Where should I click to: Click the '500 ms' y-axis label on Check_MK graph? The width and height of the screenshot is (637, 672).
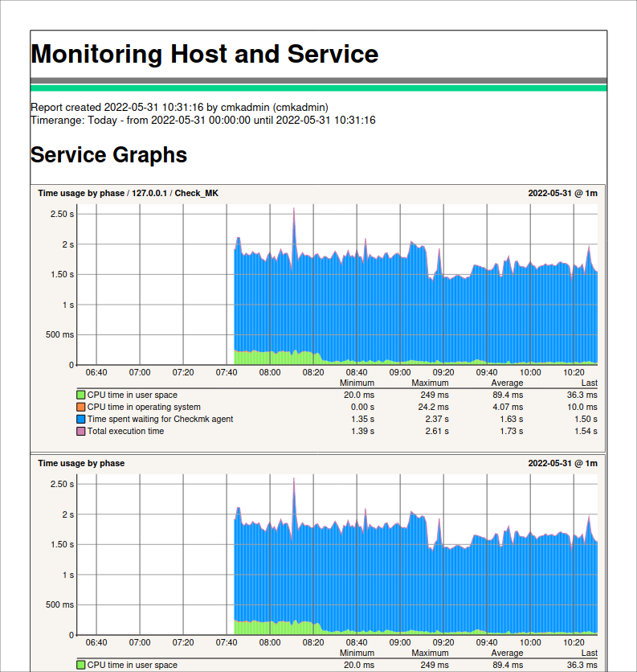(59, 334)
